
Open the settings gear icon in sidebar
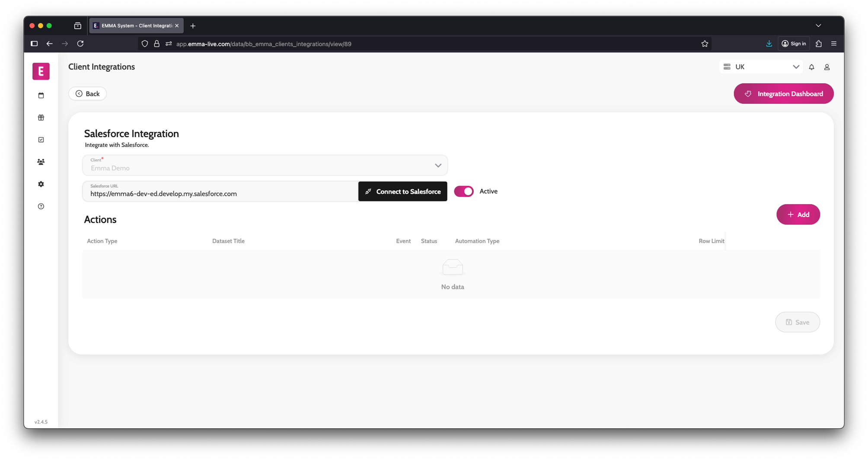(x=41, y=184)
